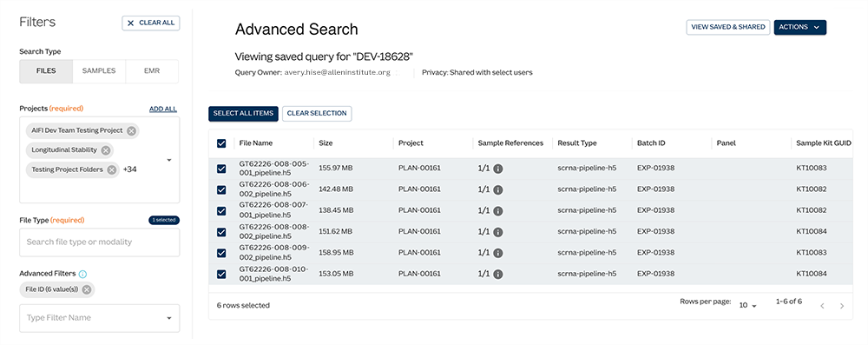This screenshot has height=345, width=868.
Task: Click Clear Selection button
Action: click(x=317, y=113)
